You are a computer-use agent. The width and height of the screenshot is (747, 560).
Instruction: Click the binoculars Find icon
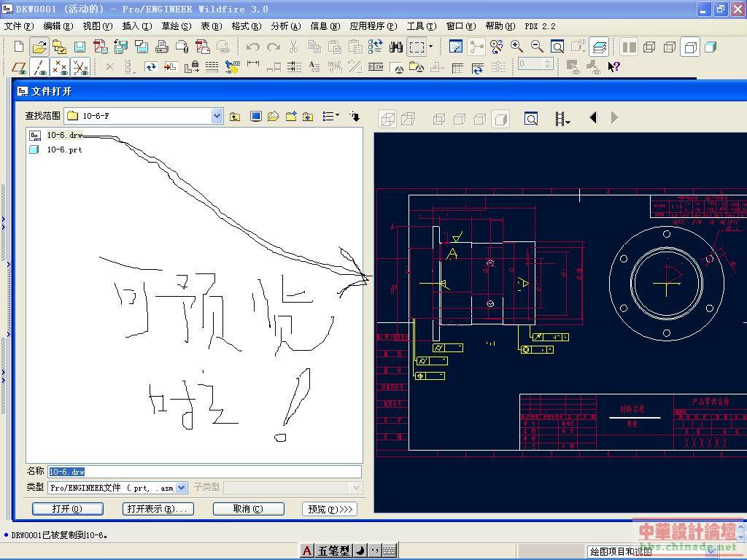(x=396, y=47)
